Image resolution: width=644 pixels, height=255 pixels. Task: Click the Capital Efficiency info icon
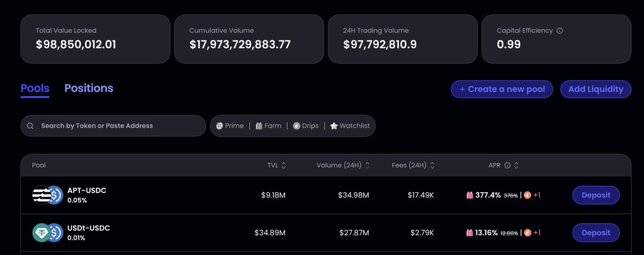click(x=560, y=31)
